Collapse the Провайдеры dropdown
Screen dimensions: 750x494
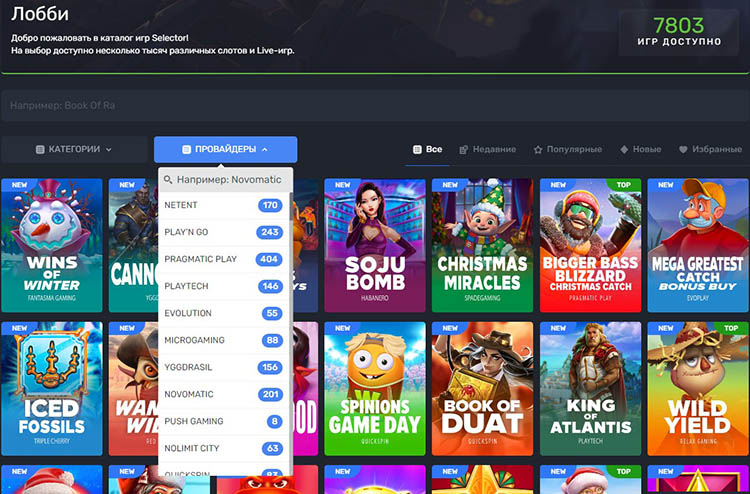[x=225, y=150]
